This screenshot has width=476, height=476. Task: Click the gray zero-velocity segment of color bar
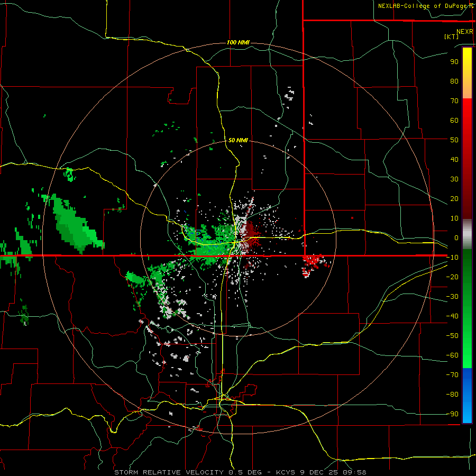467,234
